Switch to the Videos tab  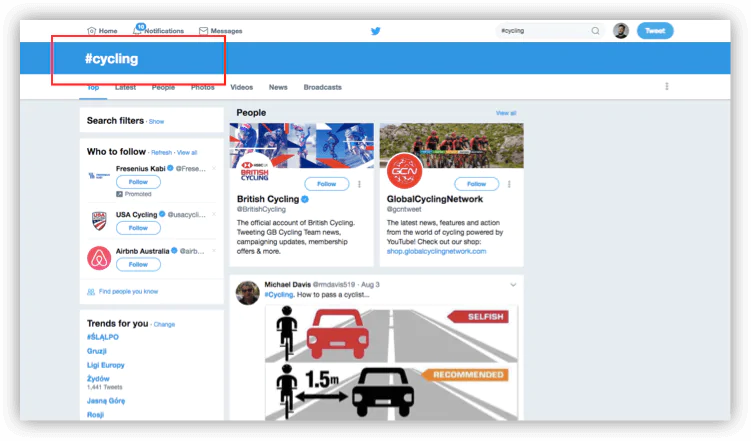[x=241, y=87]
